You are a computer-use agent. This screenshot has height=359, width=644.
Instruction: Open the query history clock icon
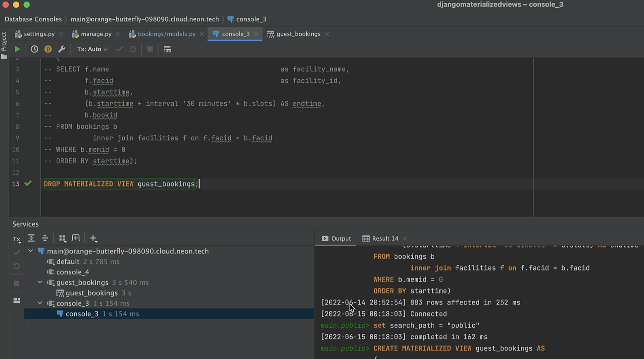point(34,49)
